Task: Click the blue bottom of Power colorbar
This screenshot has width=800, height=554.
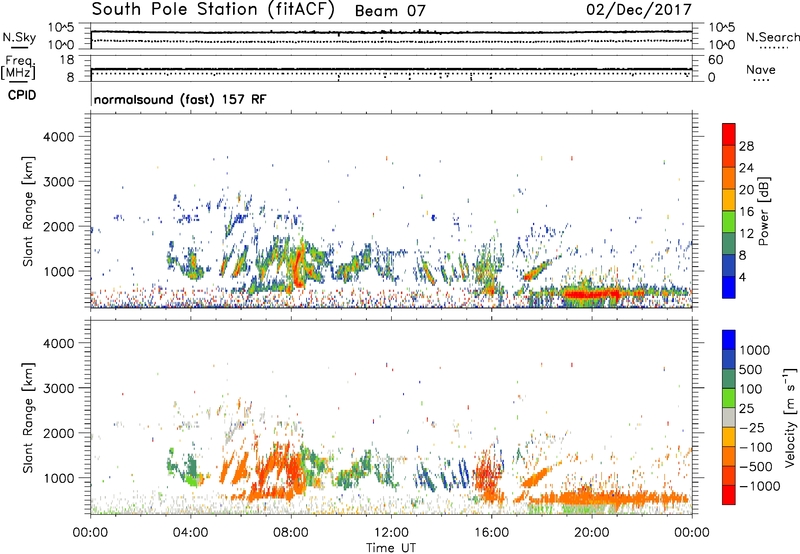Action: pyautogui.click(x=729, y=287)
